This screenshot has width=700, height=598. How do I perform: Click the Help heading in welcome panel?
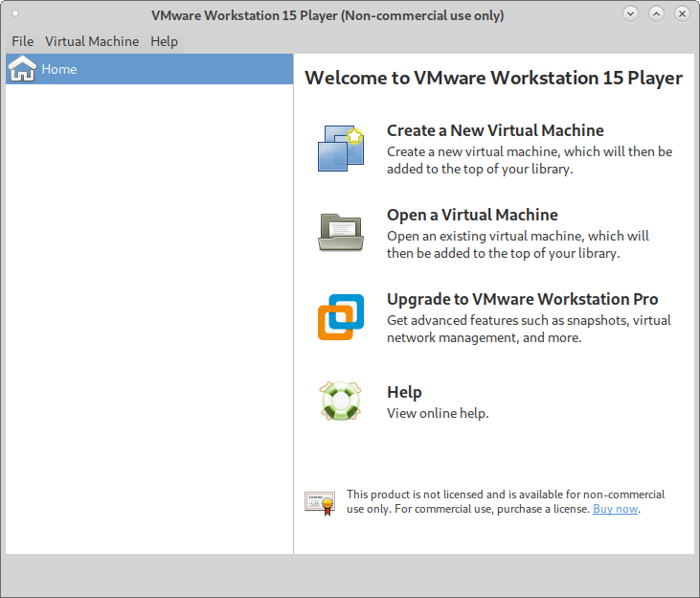point(404,392)
